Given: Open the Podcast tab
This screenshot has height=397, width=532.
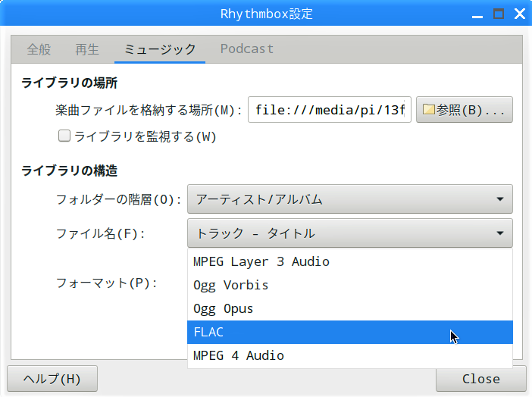Looking at the screenshot, I should pyautogui.click(x=246, y=49).
